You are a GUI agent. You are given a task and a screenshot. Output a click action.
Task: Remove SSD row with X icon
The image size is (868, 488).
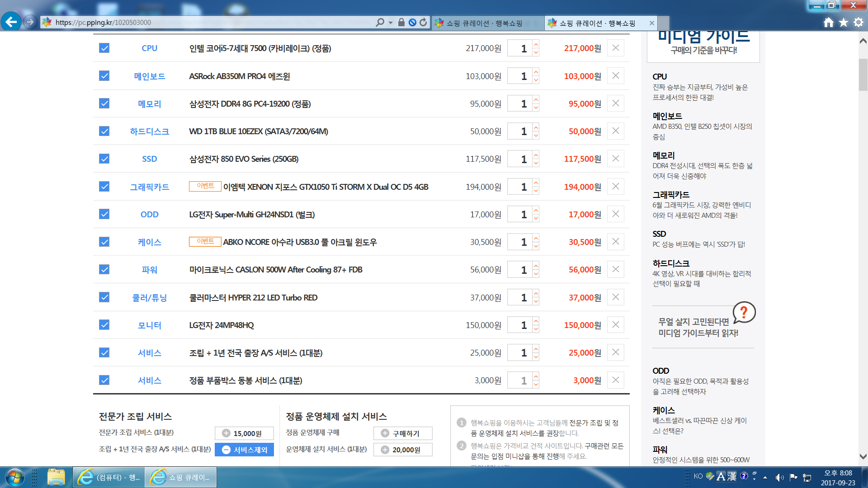(x=616, y=159)
